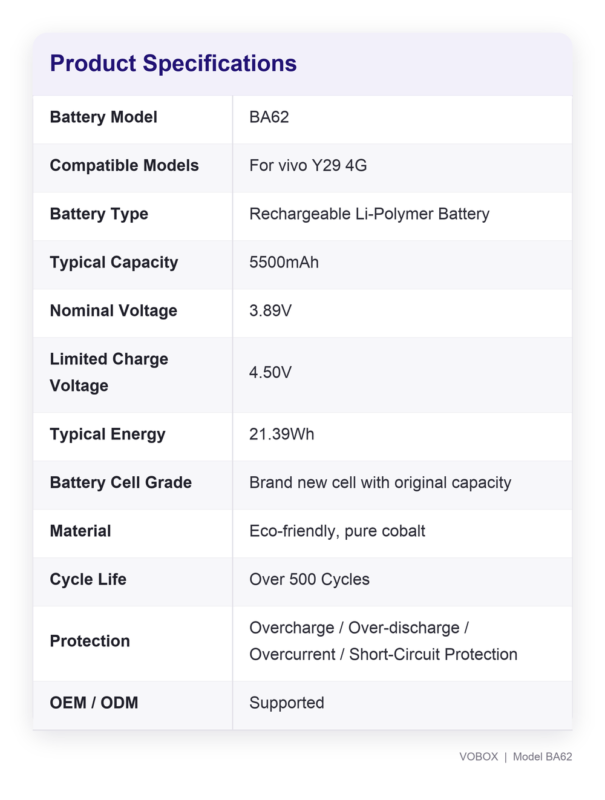This screenshot has width=605, height=800.
Task: Select the Battery Model label
Action: point(103,117)
